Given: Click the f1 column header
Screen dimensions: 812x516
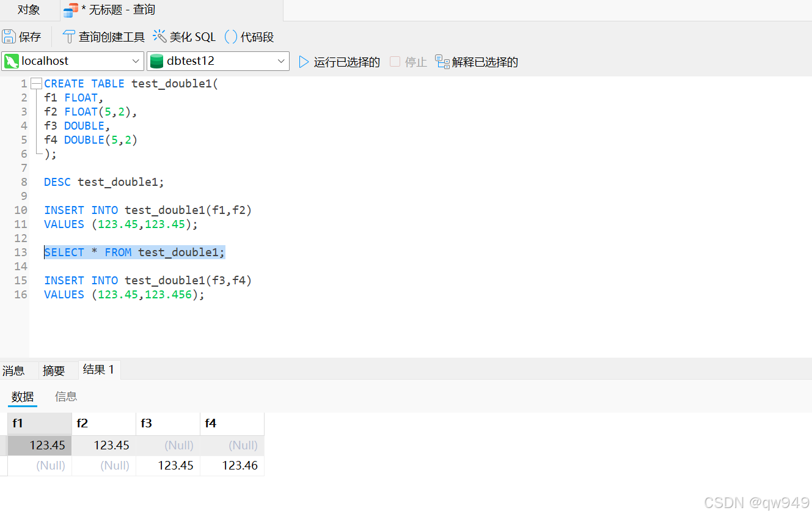Looking at the screenshot, I should pyautogui.click(x=18, y=423).
